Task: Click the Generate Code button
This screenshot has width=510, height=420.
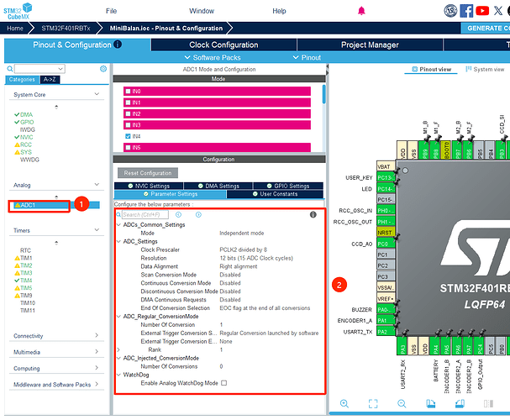Action: tap(486, 29)
